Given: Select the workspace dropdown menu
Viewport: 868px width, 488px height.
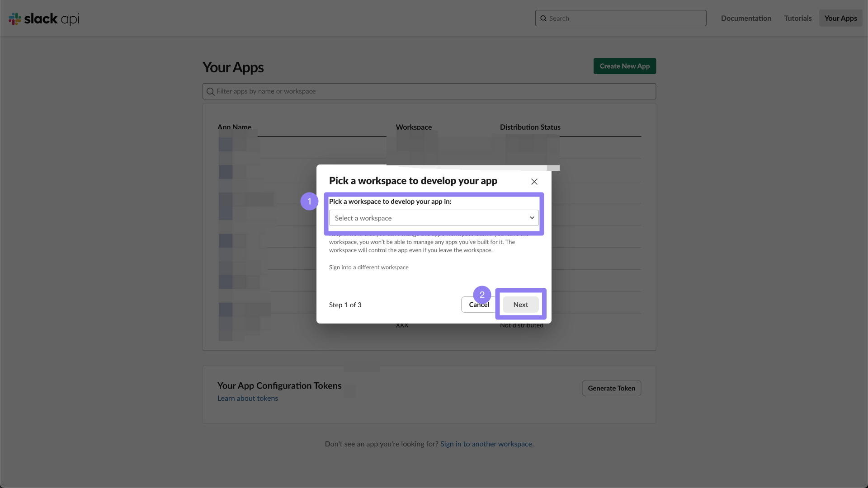Looking at the screenshot, I should pyautogui.click(x=434, y=217).
